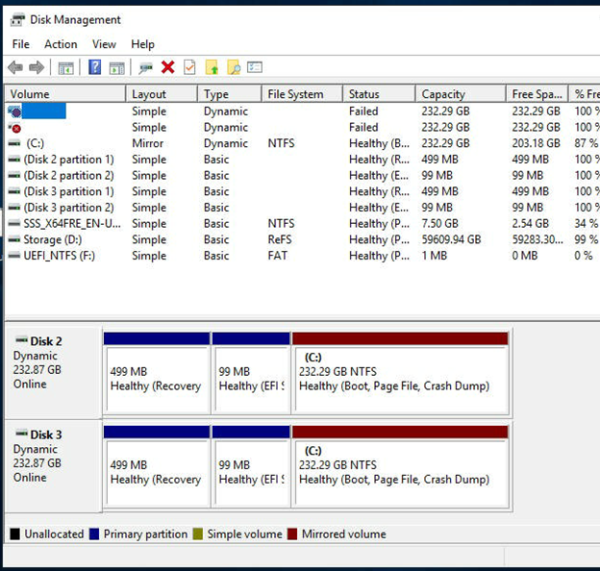The width and height of the screenshot is (600, 571).
Task: Open the File menu
Action: (21, 44)
